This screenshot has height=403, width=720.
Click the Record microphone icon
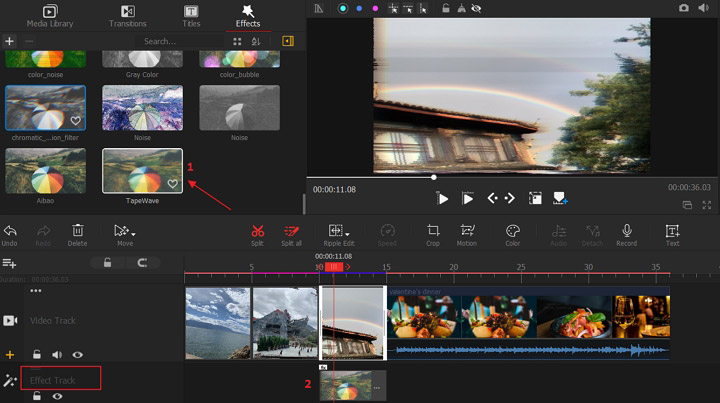coord(626,233)
